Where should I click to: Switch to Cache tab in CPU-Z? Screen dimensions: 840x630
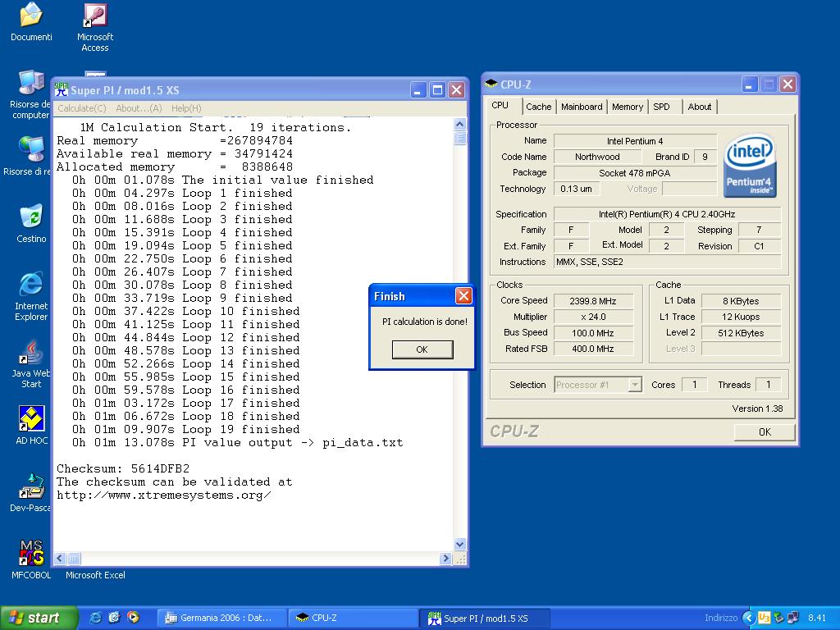coord(538,107)
